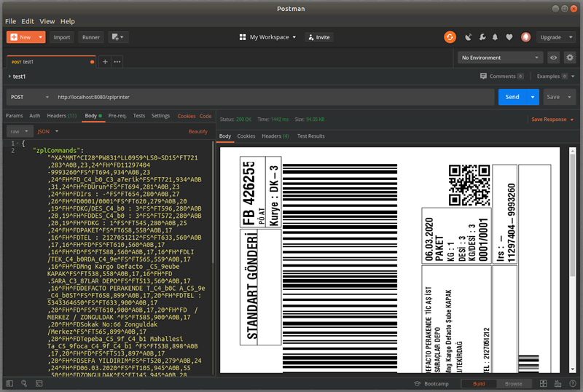Change the POST method dropdown
This screenshot has height=392, width=583.
[x=30, y=97]
